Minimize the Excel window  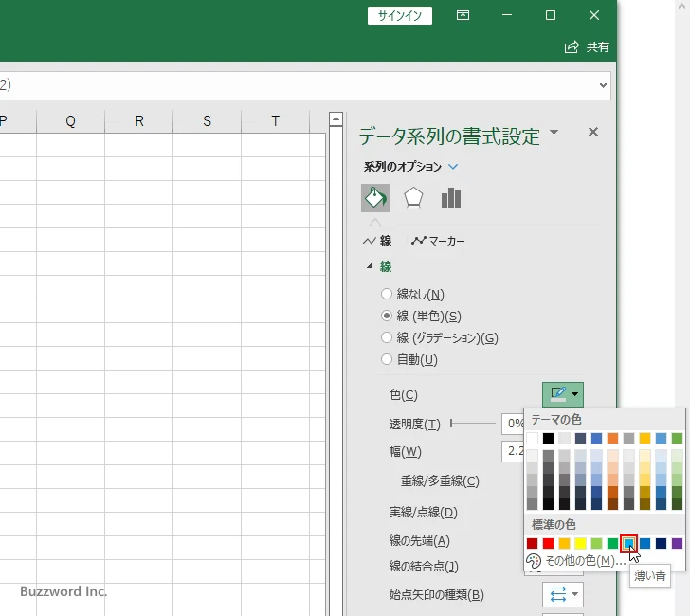(507, 15)
